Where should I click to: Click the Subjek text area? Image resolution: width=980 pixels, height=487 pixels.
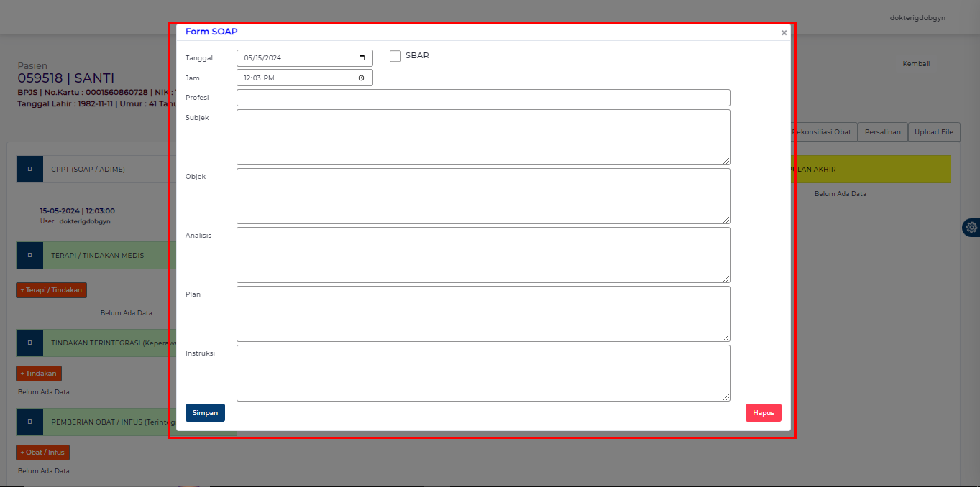pos(483,136)
